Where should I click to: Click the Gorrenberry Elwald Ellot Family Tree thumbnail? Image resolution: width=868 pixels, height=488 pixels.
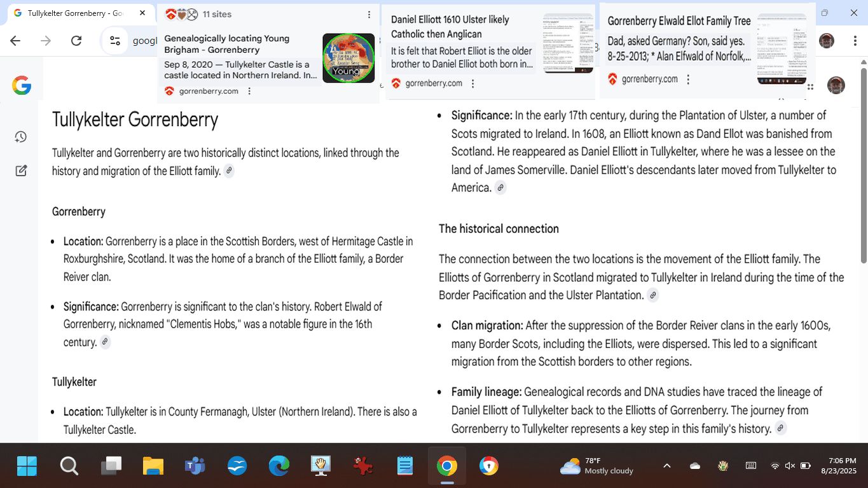(782, 49)
